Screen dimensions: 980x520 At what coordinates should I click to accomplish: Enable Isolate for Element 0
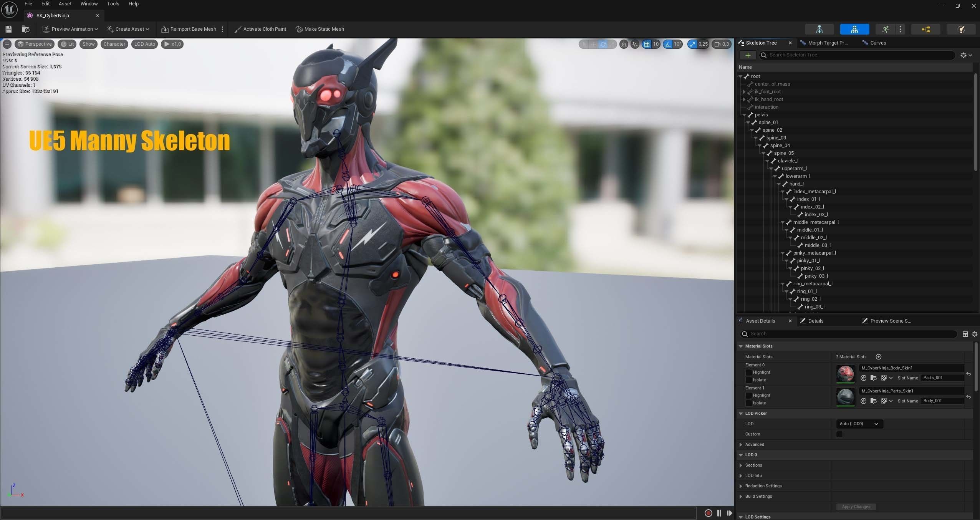(x=748, y=380)
